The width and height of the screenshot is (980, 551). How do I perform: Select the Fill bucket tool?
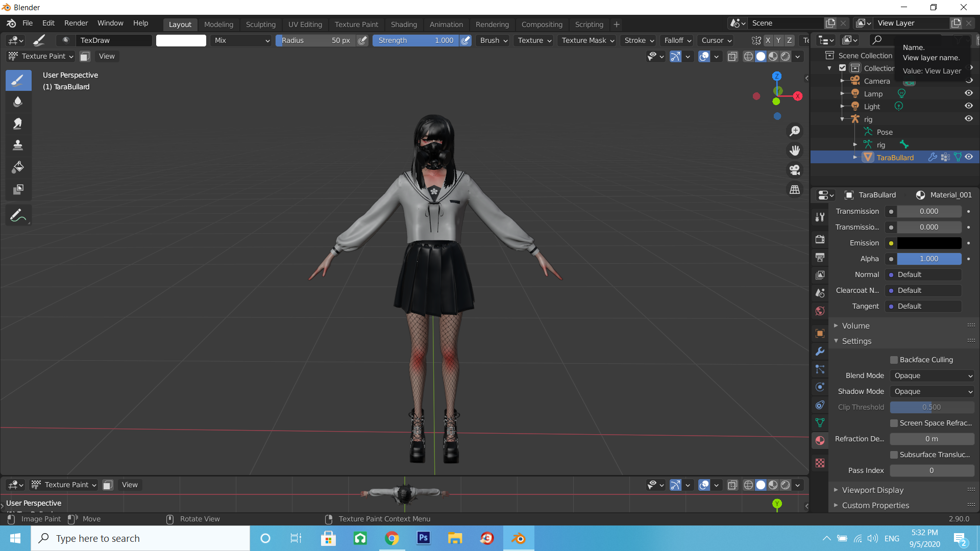tap(18, 167)
